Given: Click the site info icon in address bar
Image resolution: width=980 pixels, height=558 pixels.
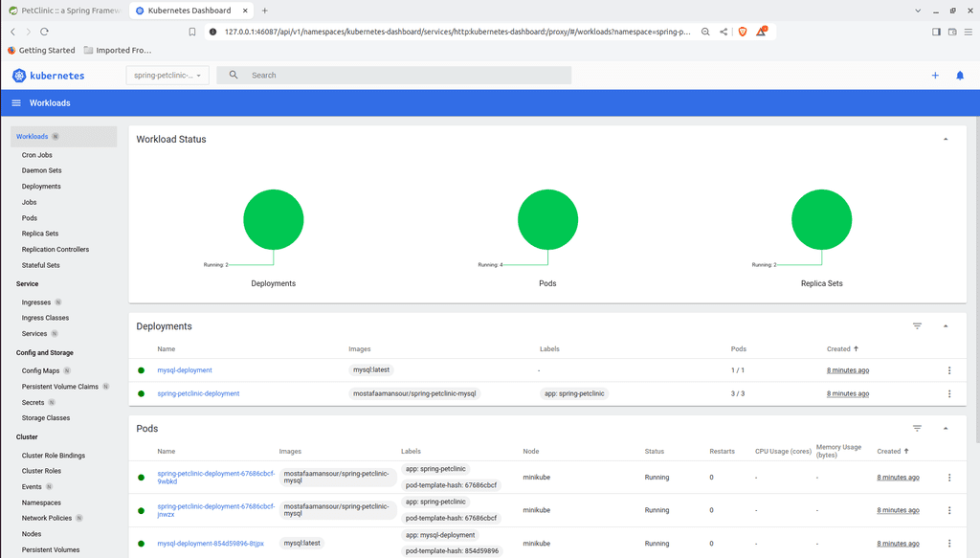Looking at the screenshot, I should [212, 32].
